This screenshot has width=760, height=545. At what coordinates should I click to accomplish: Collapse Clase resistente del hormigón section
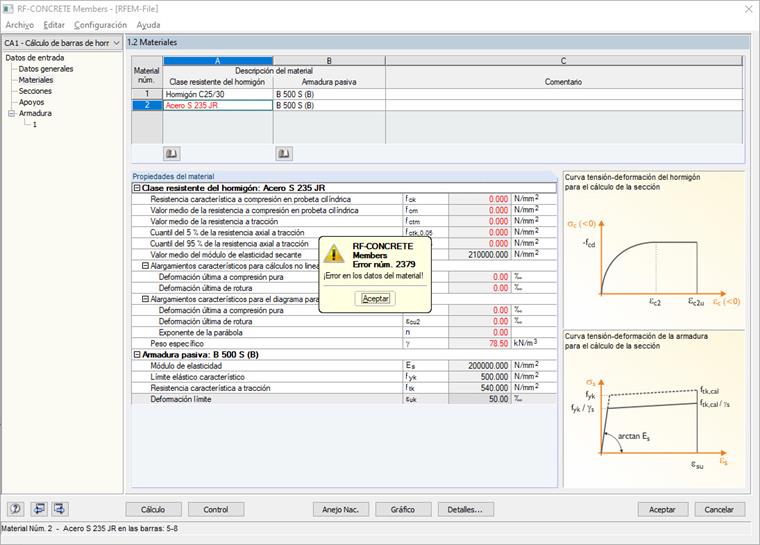[137, 188]
